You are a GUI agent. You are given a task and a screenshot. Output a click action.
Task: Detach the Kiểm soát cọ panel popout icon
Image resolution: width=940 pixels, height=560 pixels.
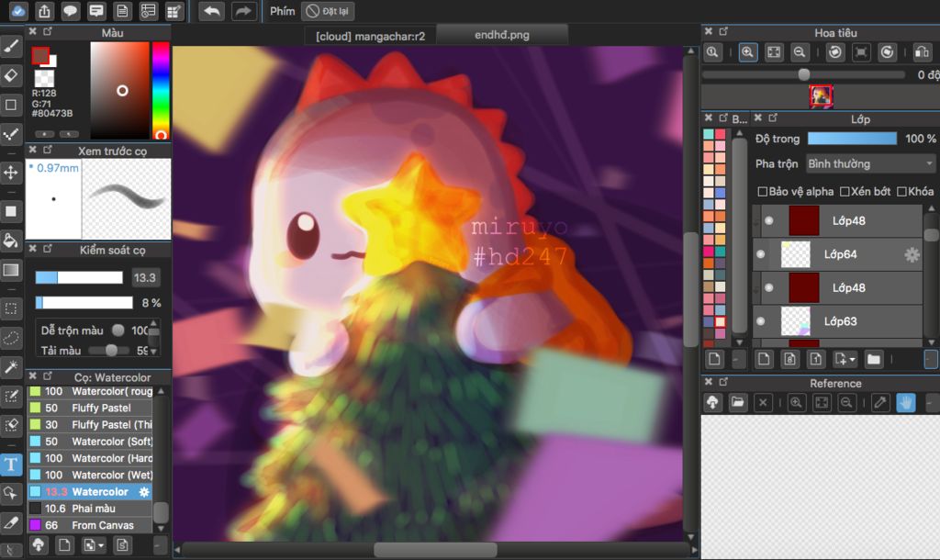click(48, 248)
